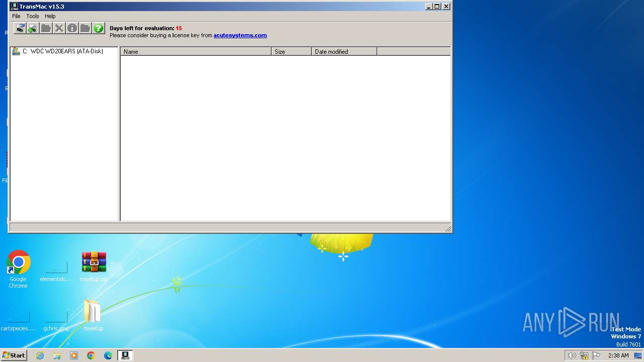The width and height of the screenshot is (644, 362).
Task: Sort by the Name column header
Action: click(x=196, y=51)
